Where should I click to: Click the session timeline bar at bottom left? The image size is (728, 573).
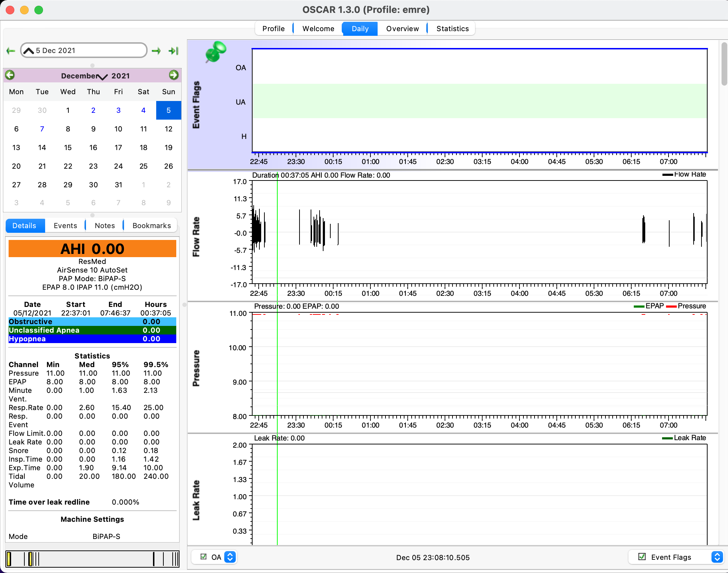point(92,559)
